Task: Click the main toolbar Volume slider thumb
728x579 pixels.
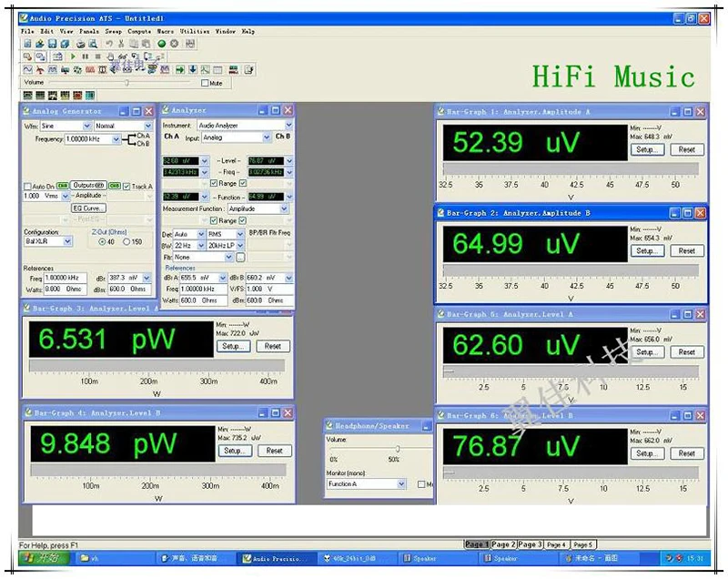Action: pos(126,83)
